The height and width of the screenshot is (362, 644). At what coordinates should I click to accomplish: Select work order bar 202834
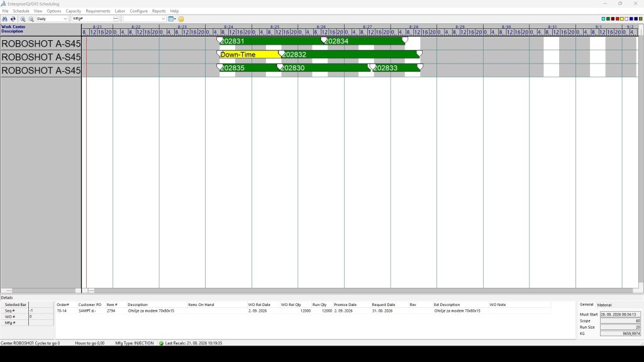click(x=364, y=41)
